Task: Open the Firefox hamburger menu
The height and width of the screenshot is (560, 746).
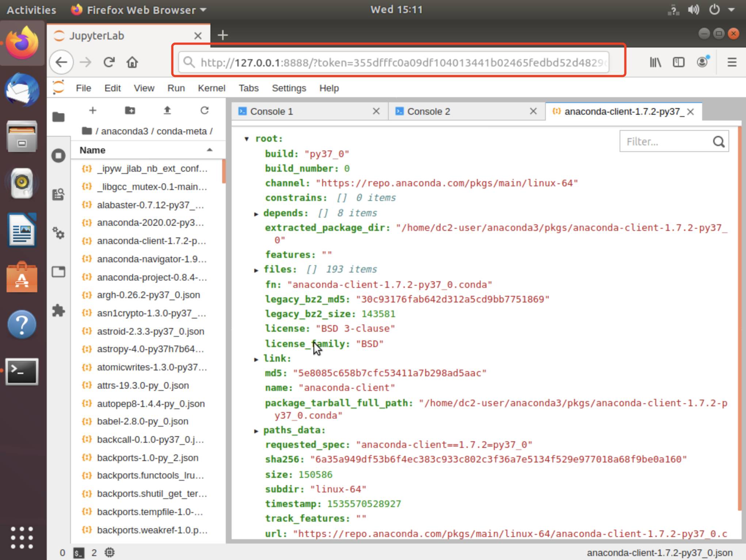Action: pyautogui.click(x=732, y=62)
